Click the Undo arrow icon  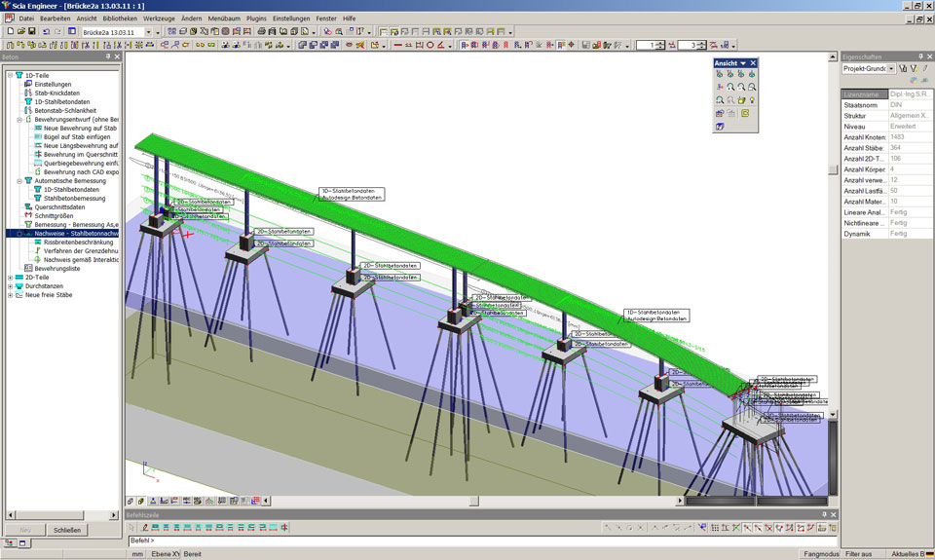(x=48, y=31)
